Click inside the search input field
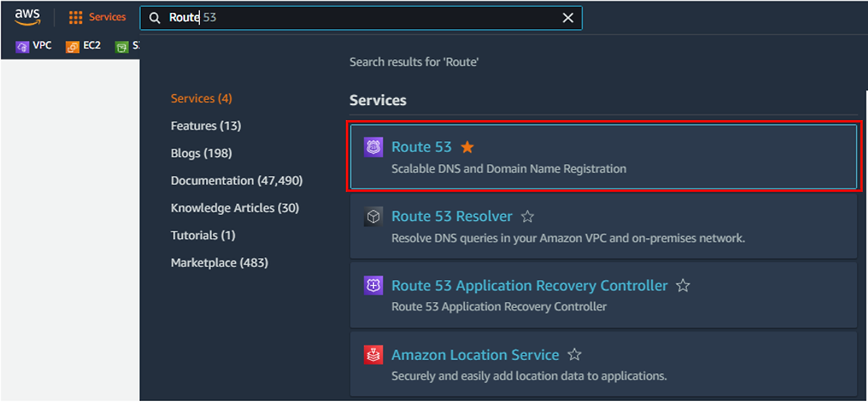This screenshot has width=868, height=403. (x=361, y=18)
